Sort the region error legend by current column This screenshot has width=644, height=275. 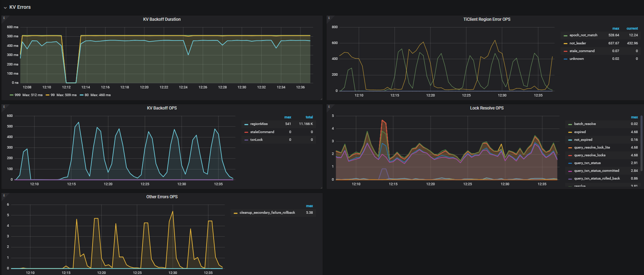[x=632, y=29]
